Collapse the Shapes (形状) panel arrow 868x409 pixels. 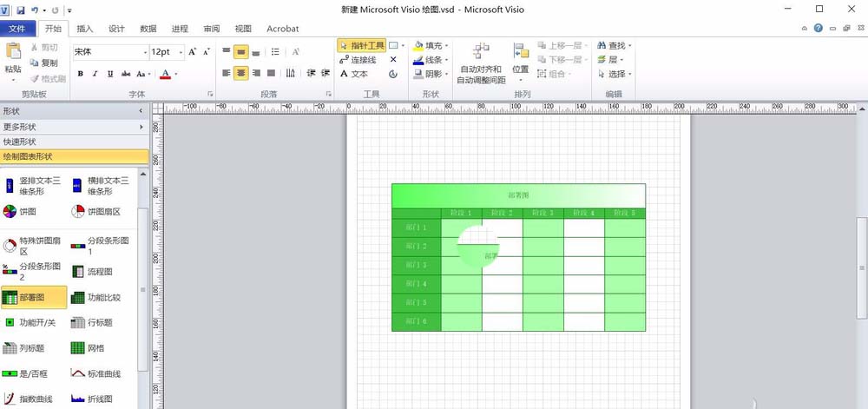[x=141, y=111]
